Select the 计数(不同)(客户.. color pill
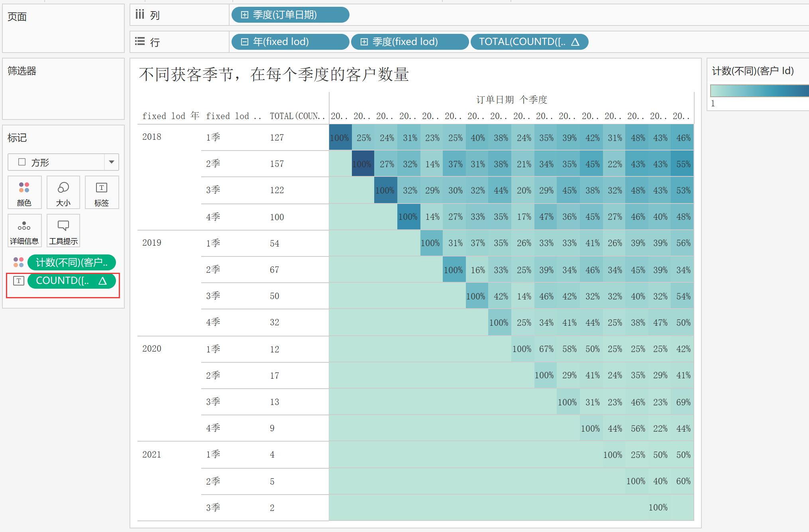The width and height of the screenshot is (809, 532). point(72,262)
